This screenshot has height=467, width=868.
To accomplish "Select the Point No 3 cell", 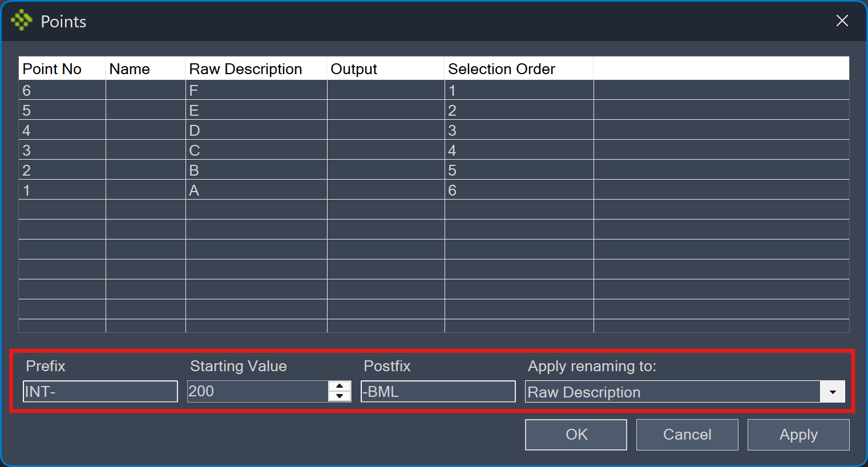I will tap(62, 150).
